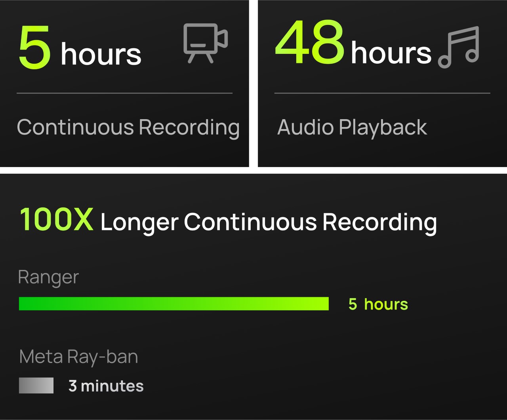Screen dimensions: 507x420
Task: Click the divider line under 5 hours
Action: [x=124, y=93]
